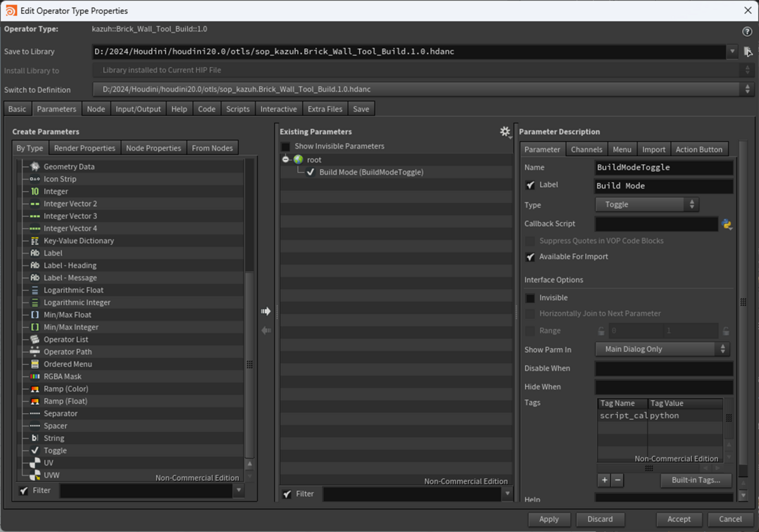This screenshot has height=532, width=759.
Task: Open Built-in Tags list
Action: tap(696, 480)
